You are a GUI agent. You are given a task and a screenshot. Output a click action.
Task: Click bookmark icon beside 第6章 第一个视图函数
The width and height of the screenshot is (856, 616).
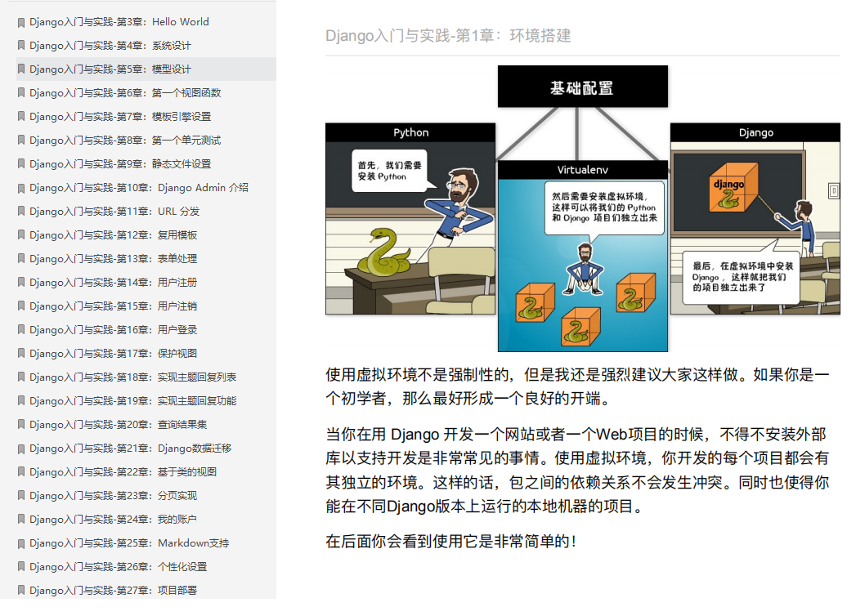click(21, 93)
